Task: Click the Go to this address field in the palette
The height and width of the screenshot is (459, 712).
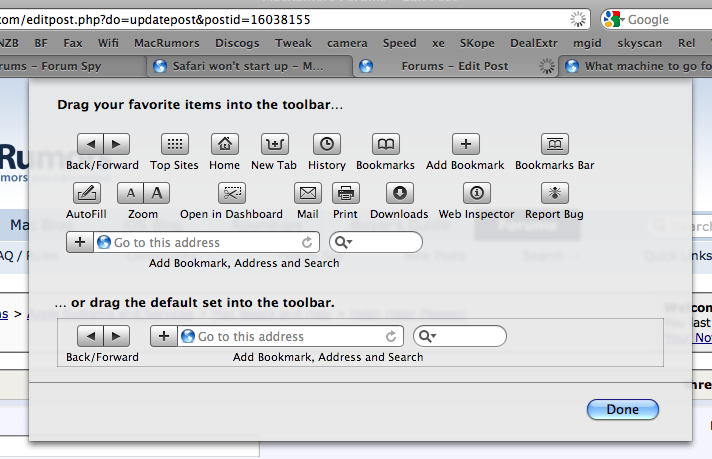Action: pos(207,242)
